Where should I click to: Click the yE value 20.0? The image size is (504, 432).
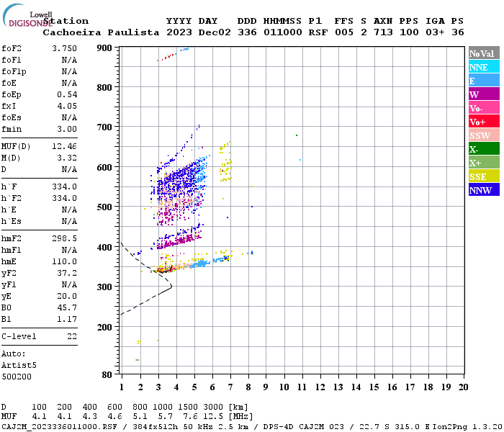pyautogui.click(x=67, y=296)
